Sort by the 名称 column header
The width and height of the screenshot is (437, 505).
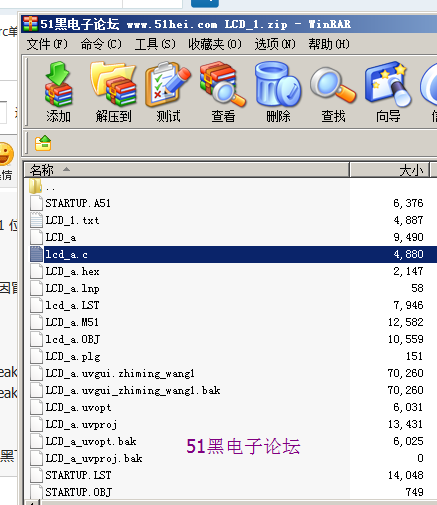(x=187, y=170)
